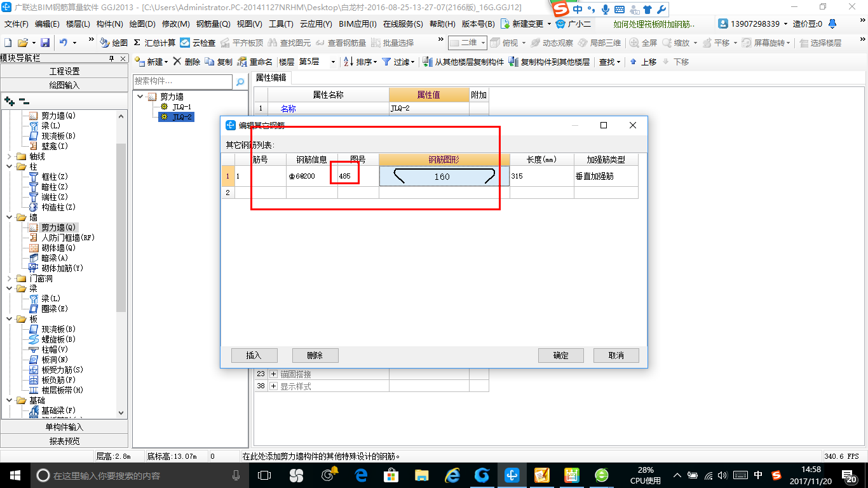Viewport: 868px width, 488px height.
Task: Click the 重命名 rename icon
Action: (x=242, y=62)
